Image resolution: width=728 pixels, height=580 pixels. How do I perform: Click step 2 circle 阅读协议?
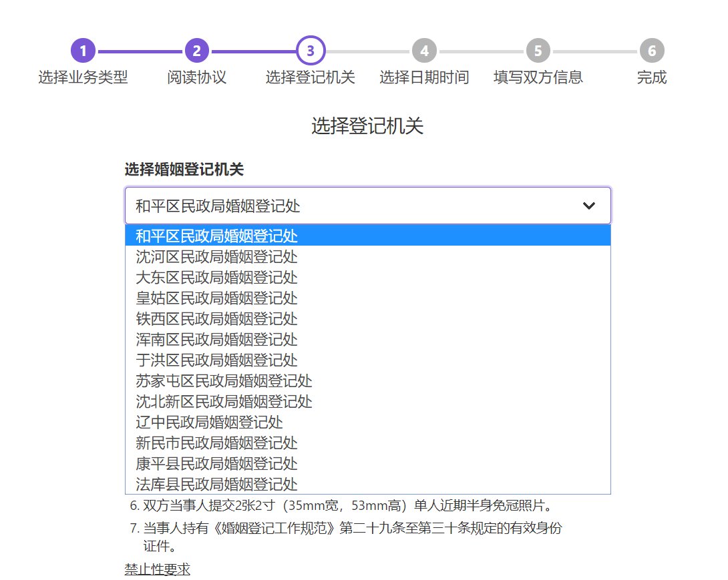pos(196,51)
